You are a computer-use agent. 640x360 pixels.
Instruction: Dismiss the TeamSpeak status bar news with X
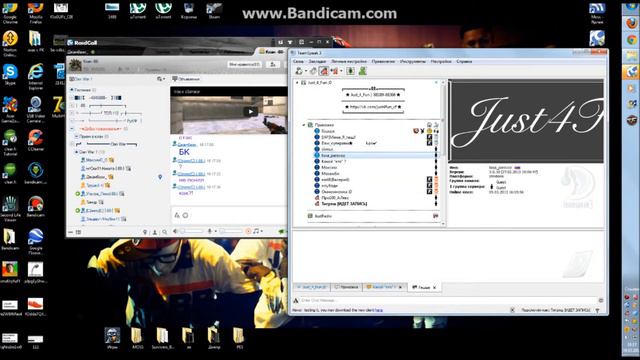pos(512,310)
